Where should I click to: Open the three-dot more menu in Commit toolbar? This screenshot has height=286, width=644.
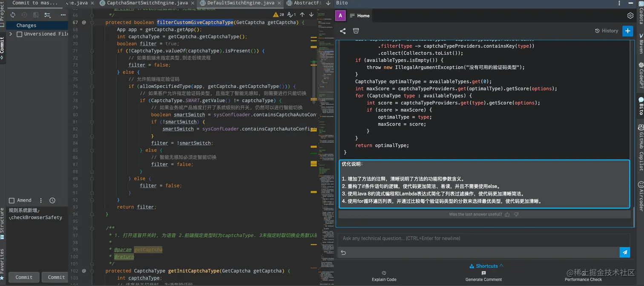(63, 15)
